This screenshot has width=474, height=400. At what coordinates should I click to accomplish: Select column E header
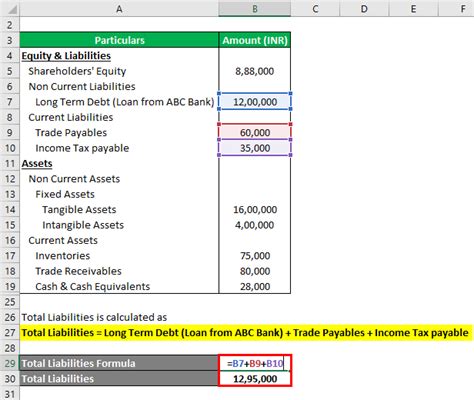coord(413,8)
